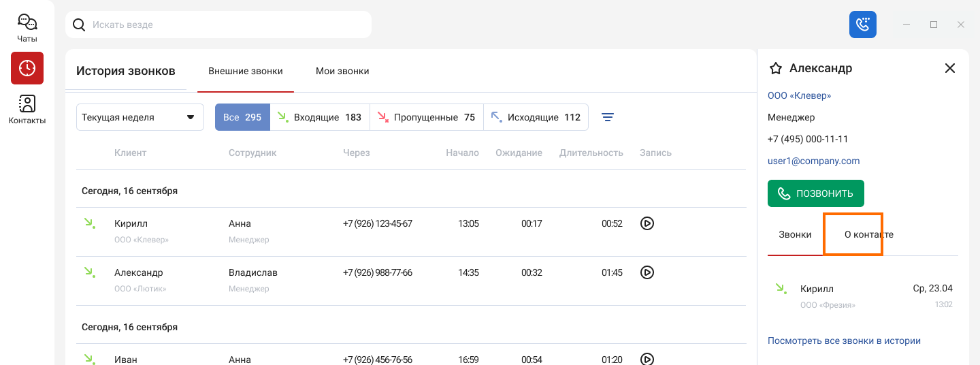Viewport: 980px width, 365px height.
Task: Switch to 'О контакте' tab
Action: (x=869, y=234)
